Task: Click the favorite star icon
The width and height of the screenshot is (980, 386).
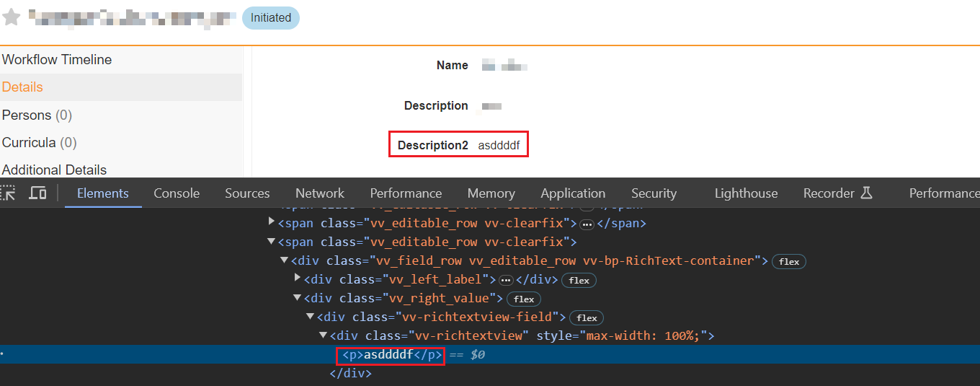Action: click(x=11, y=17)
